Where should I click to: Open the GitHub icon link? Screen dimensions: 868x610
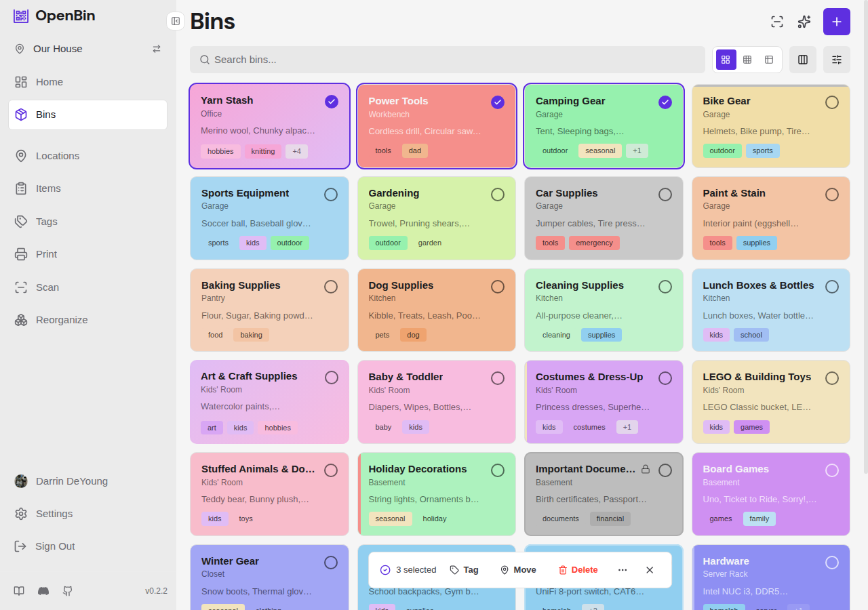coord(68,590)
